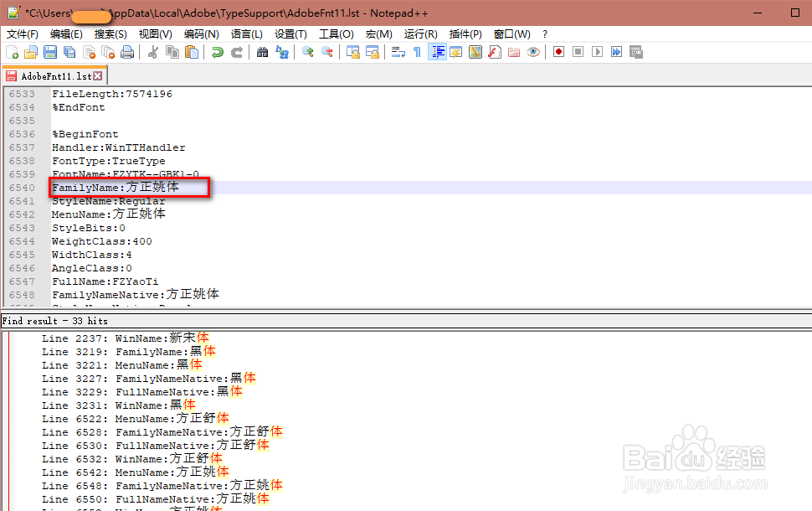
Task: Toggle synchronized horizontal scrolling
Action: click(373, 52)
